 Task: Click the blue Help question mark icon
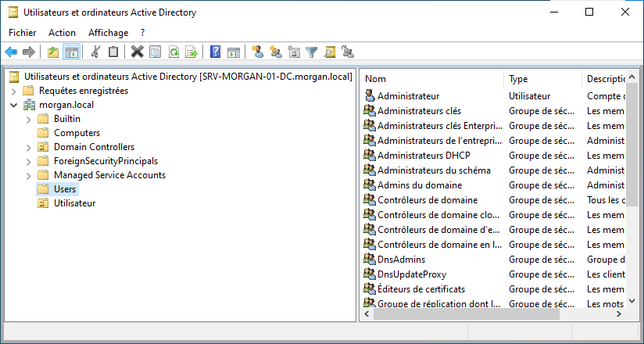pyautogui.click(x=216, y=52)
